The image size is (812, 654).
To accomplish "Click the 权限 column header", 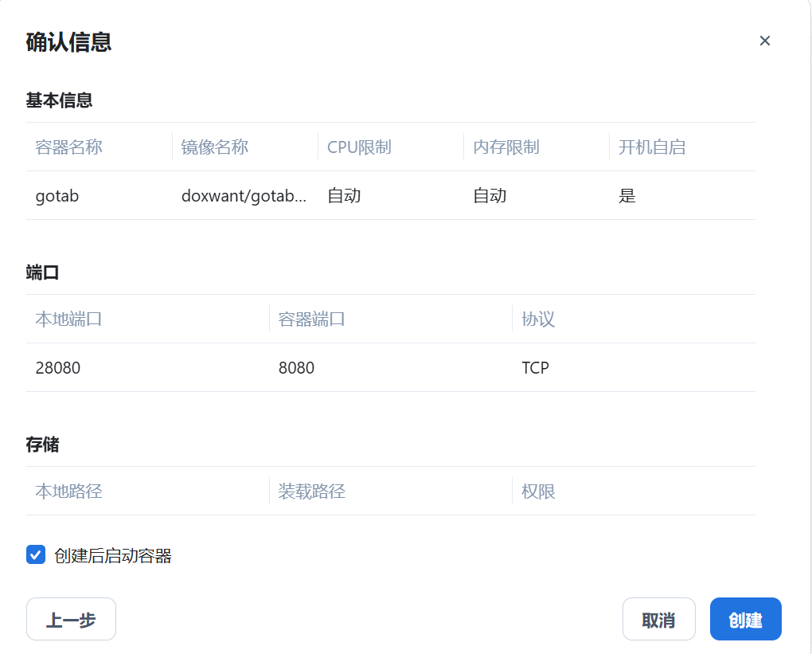I will tap(538, 491).
